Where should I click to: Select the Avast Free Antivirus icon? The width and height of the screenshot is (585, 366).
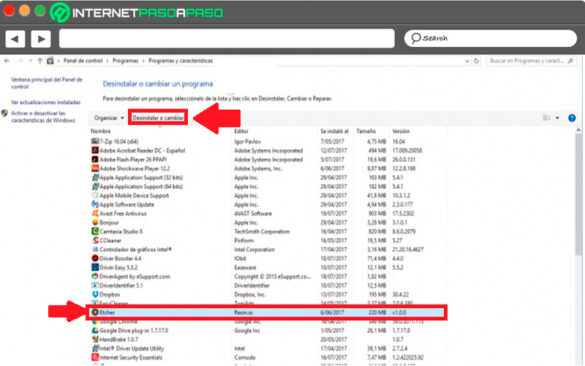click(x=95, y=213)
